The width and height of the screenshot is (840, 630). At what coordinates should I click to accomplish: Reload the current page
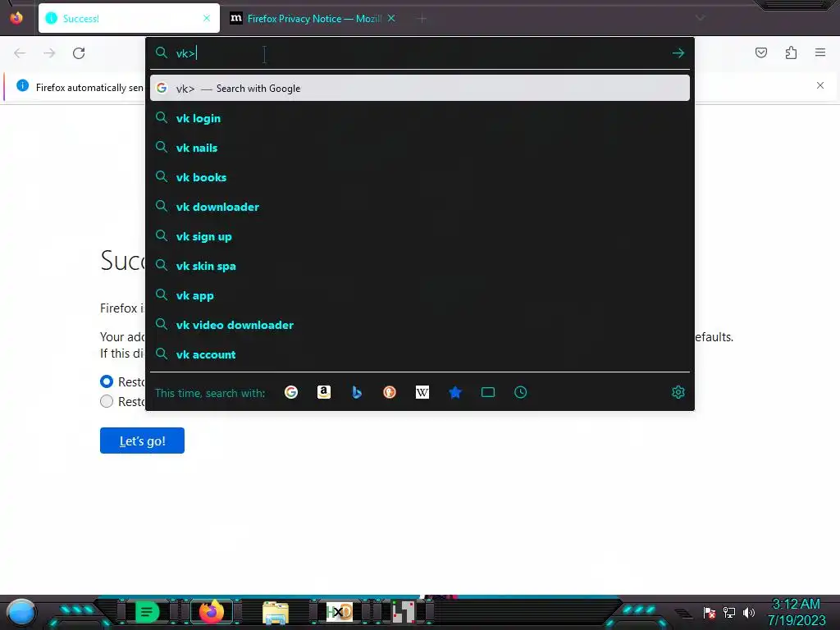click(x=79, y=53)
